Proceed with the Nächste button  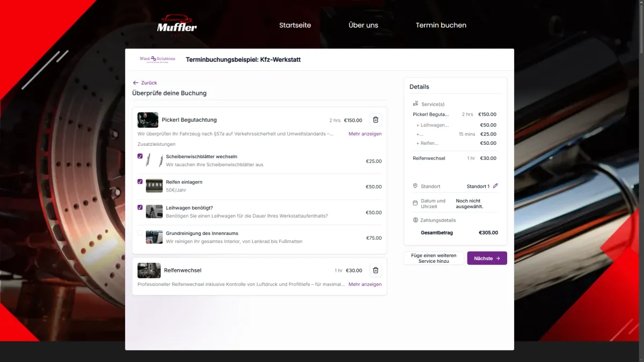tap(487, 258)
